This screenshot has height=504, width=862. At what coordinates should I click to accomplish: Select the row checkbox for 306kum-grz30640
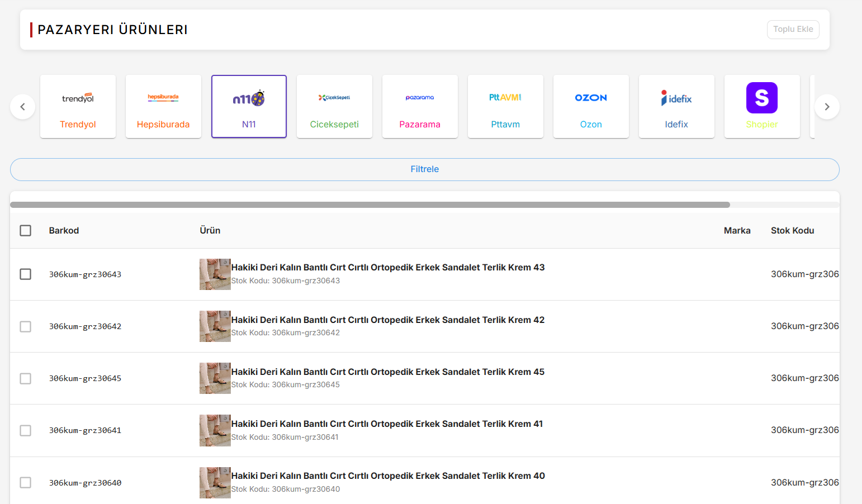coord(26,483)
